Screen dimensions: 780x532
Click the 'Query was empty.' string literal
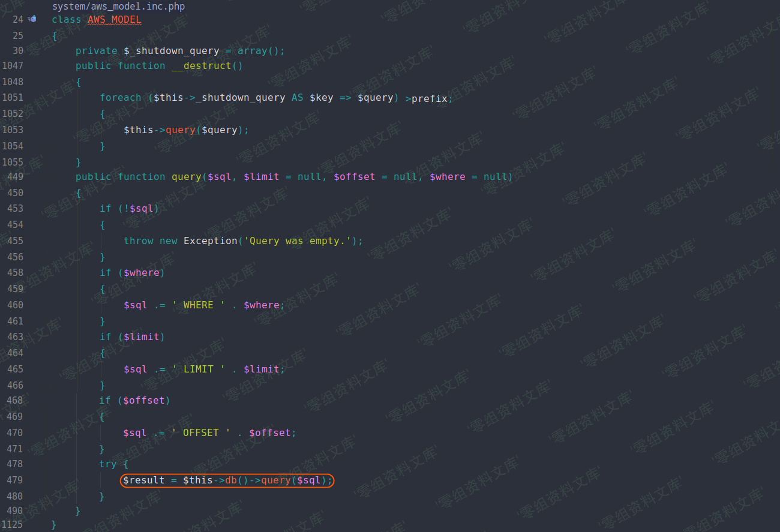coord(300,241)
